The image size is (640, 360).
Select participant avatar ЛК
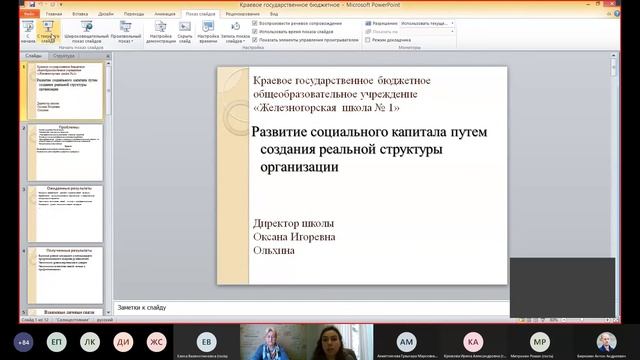point(90,342)
